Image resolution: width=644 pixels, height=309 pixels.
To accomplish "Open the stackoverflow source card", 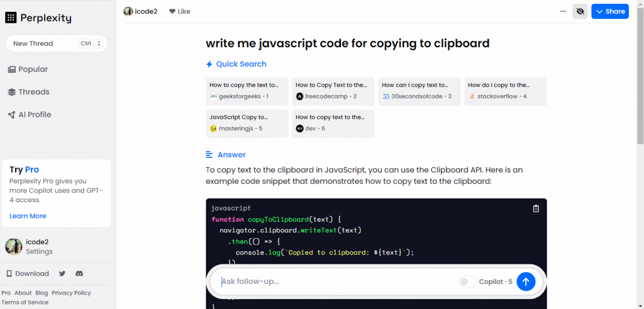I will 506,92.
